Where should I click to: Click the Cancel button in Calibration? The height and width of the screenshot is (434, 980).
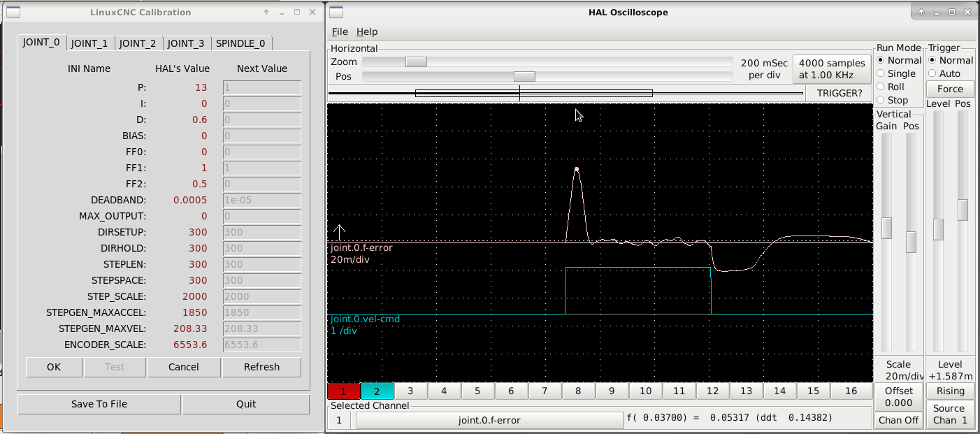click(184, 367)
